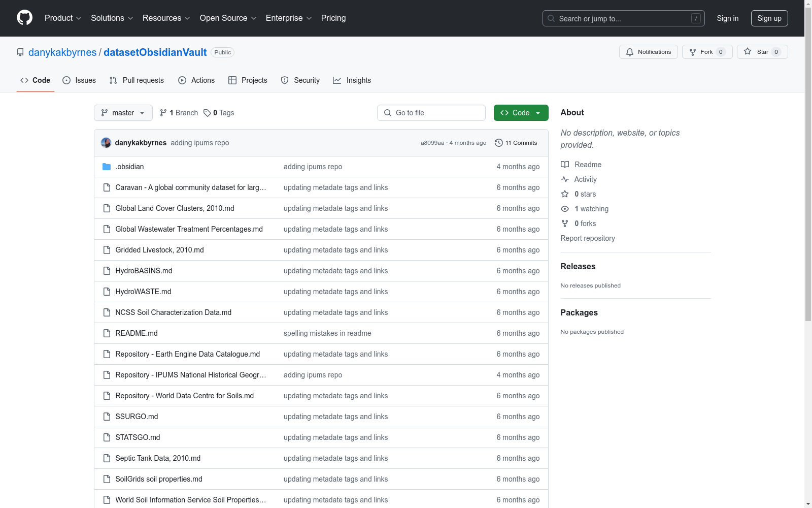
Task: Open the Resources dropdown
Action: point(166,18)
